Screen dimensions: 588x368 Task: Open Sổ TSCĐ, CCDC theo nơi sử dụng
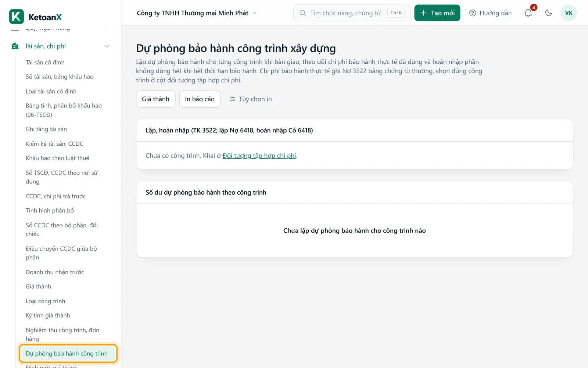(62, 177)
